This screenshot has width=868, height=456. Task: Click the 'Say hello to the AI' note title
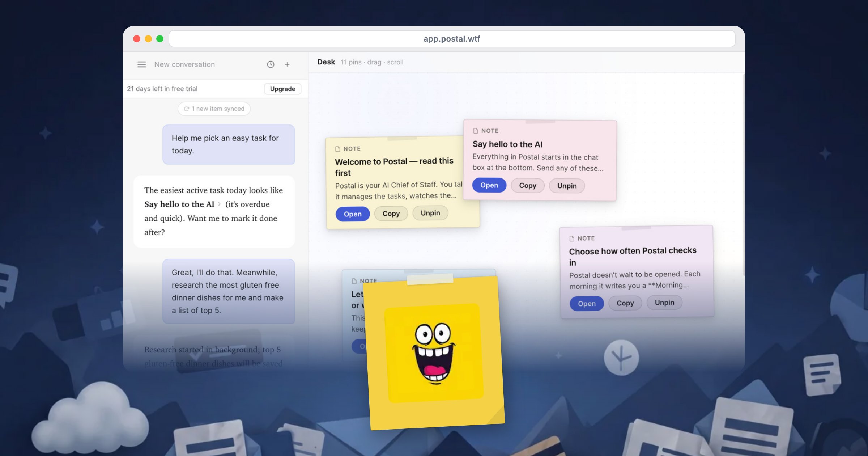point(507,144)
